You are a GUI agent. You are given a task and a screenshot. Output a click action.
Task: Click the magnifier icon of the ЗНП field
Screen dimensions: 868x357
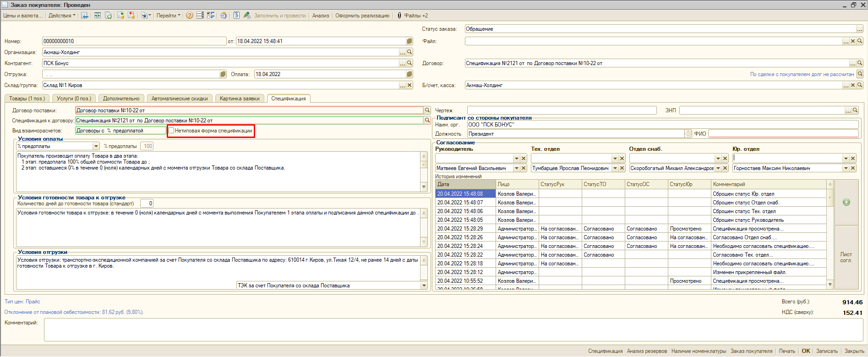click(x=855, y=110)
